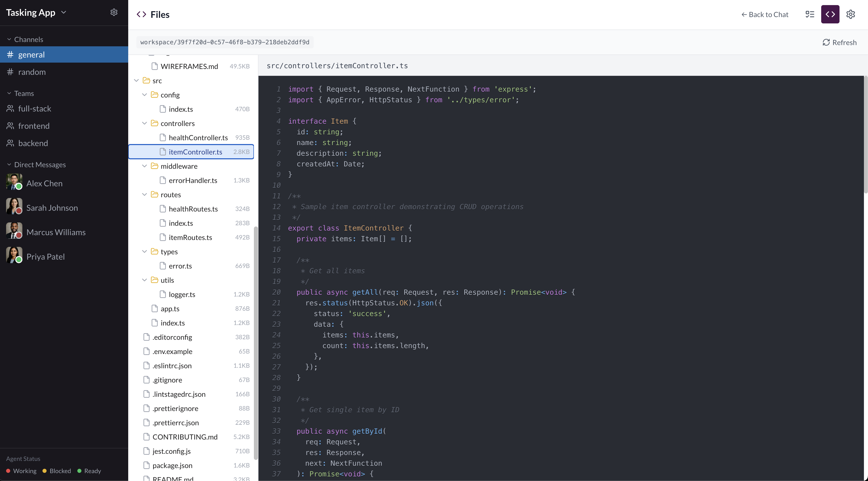
Task: Open the settings gear in top right corner
Action: point(851,14)
